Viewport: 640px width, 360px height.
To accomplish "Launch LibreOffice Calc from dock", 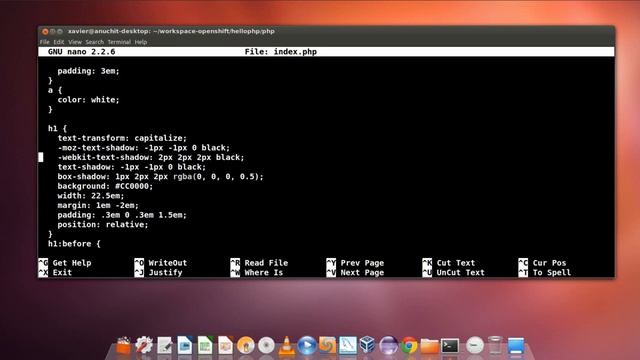I will click(205, 345).
